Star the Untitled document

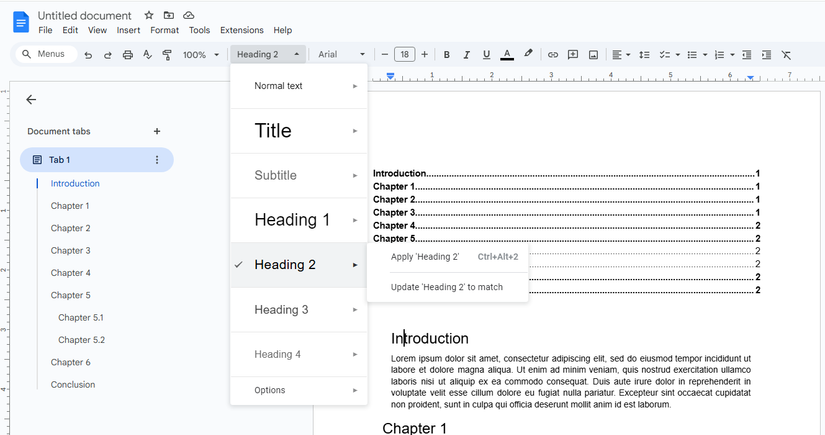[149, 16]
